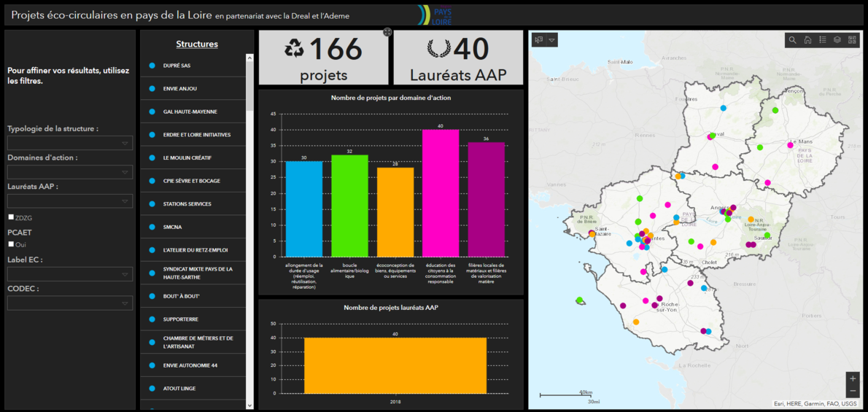This screenshot has height=412, width=868.
Task: Select LE MOULIN CRÉATIF structure
Action: (x=193, y=158)
